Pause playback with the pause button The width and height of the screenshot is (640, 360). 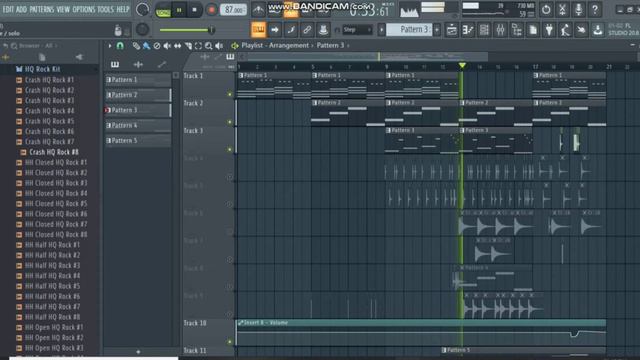pyautogui.click(x=179, y=9)
